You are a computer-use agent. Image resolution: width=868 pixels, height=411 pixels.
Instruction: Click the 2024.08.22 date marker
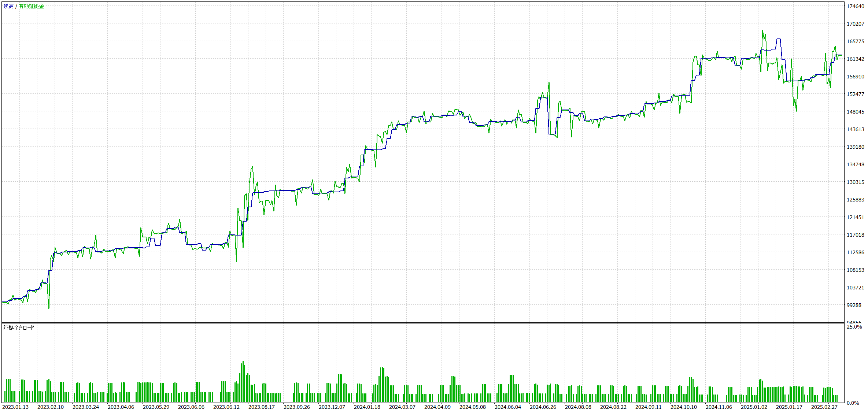point(613,407)
